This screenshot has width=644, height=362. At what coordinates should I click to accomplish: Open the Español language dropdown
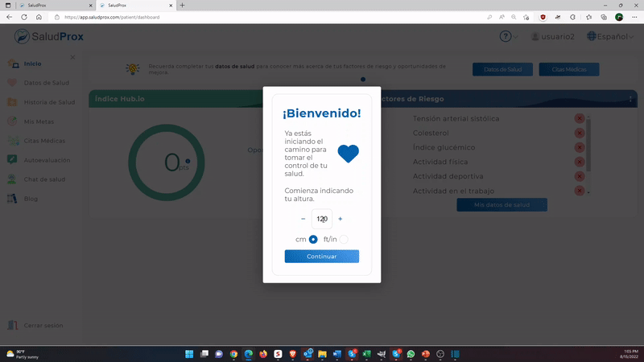[610, 36]
